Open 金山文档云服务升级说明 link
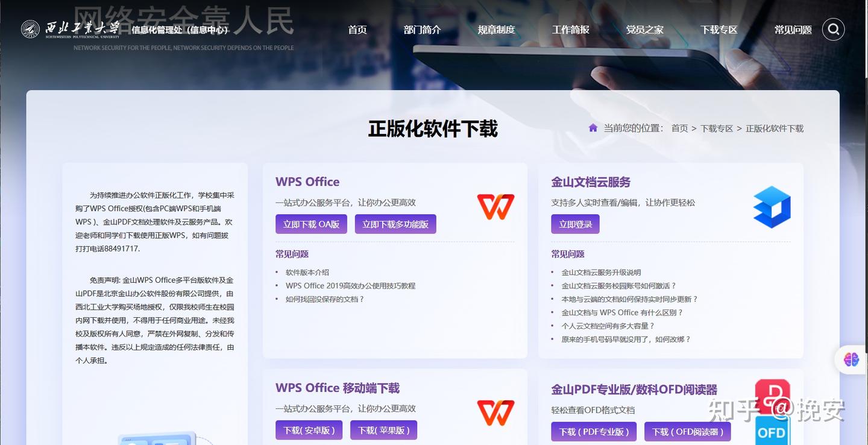 tap(601, 273)
